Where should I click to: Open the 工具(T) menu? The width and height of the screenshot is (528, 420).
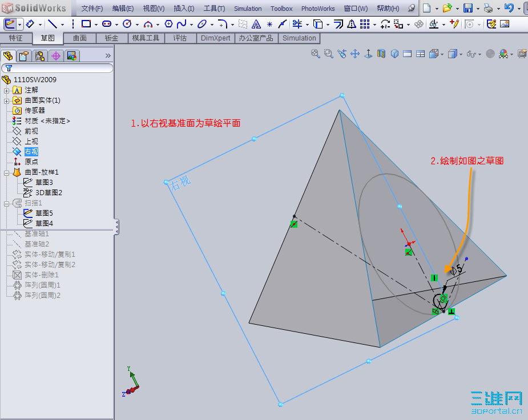coord(214,9)
